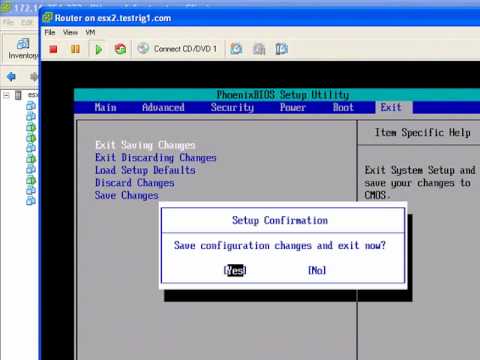Click the green Power On play icon
The width and height of the screenshot is (480, 360).
pyautogui.click(x=99, y=49)
